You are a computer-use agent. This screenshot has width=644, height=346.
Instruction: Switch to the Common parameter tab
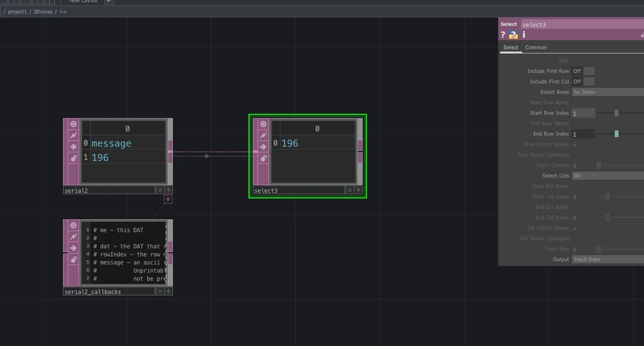click(x=536, y=47)
